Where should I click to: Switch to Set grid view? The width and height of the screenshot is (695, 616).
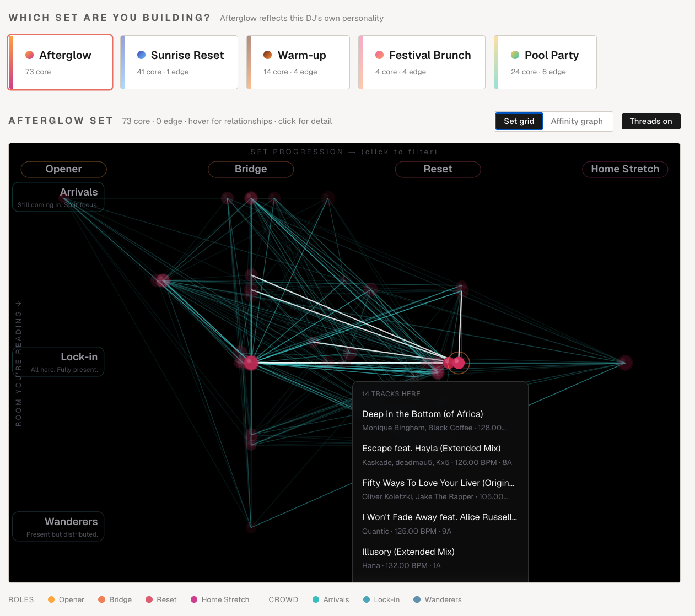[519, 121]
